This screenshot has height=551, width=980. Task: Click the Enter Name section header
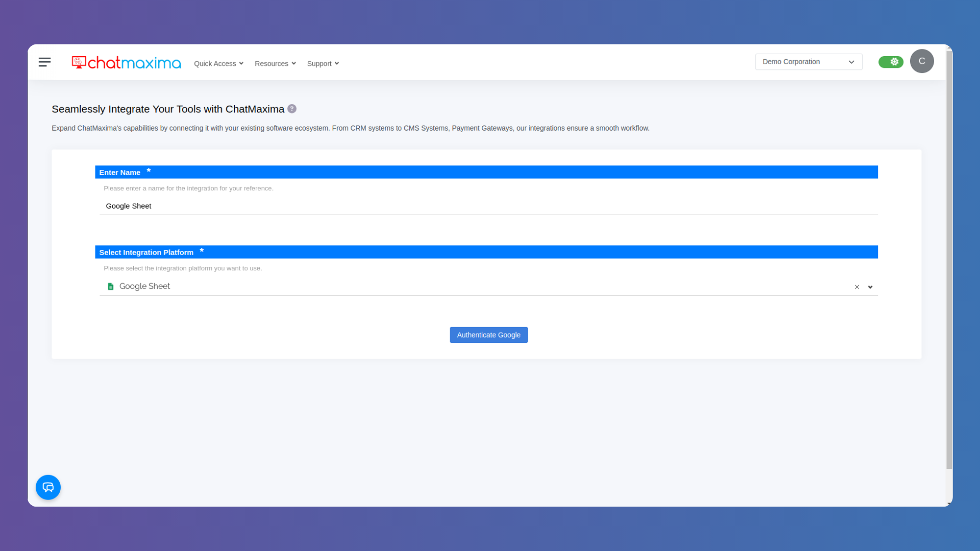coord(119,172)
